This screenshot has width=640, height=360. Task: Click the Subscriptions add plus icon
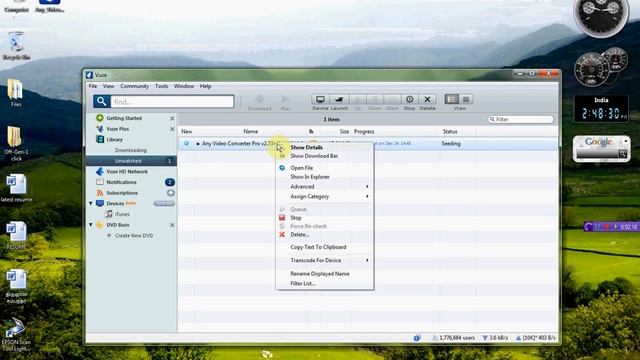pyautogui.click(x=171, y=193)
